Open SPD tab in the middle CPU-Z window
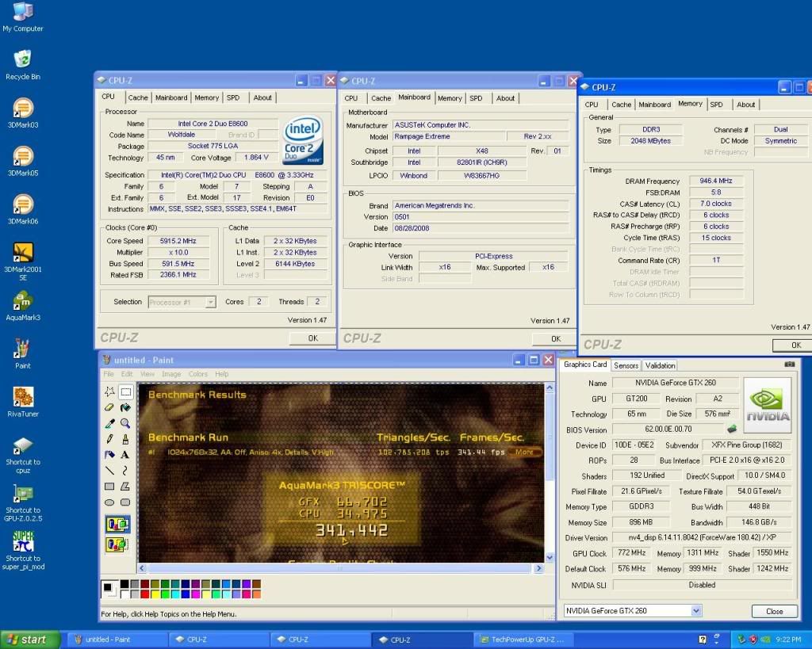Image resolution: width=812 pixels, height=649 pixels. [476, 97]
